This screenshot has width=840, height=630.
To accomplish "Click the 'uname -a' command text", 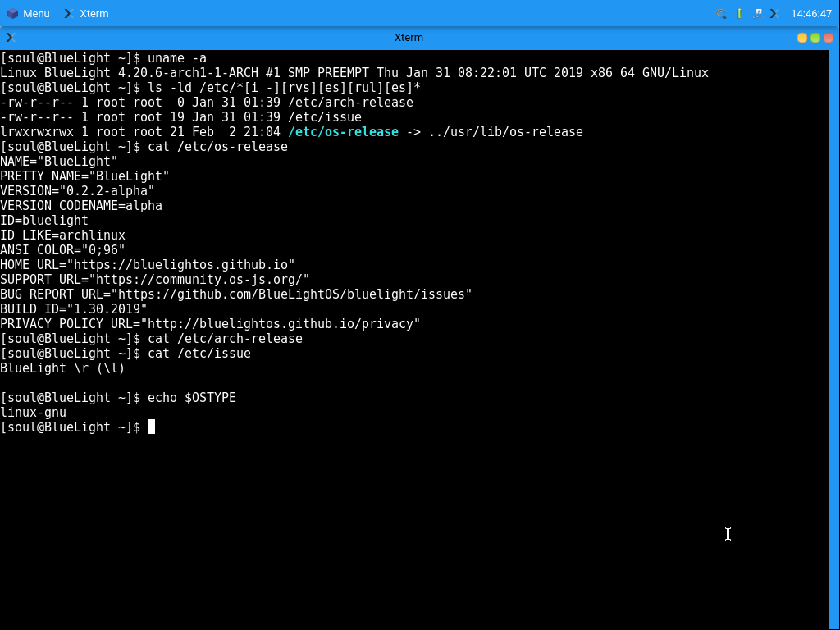I will point(177,58).
